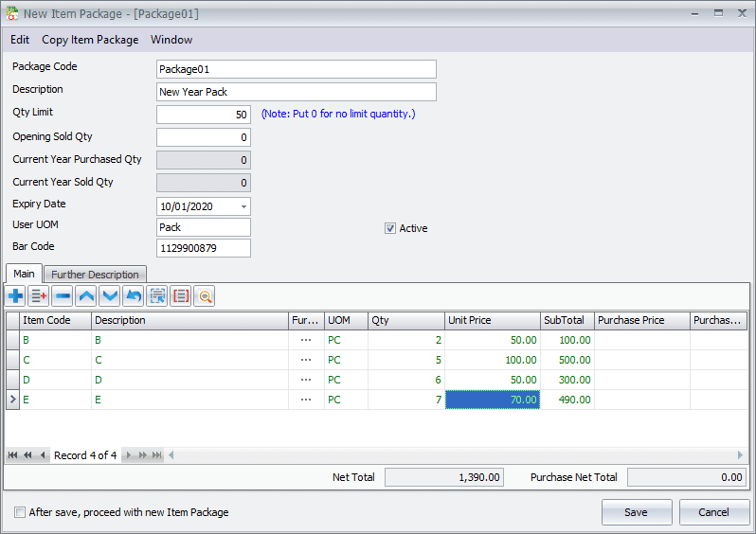Go to first record using navigator arrow

click(x=13, y=455)
